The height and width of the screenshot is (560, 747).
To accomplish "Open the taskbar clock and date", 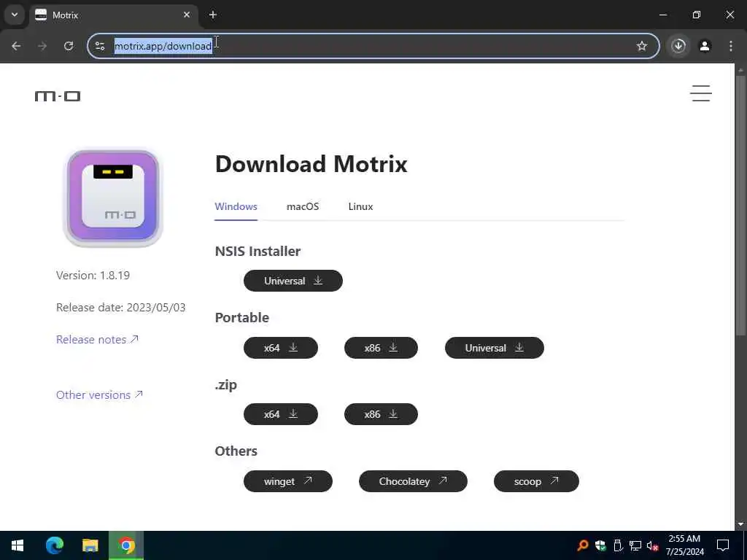I will point(684,545).
